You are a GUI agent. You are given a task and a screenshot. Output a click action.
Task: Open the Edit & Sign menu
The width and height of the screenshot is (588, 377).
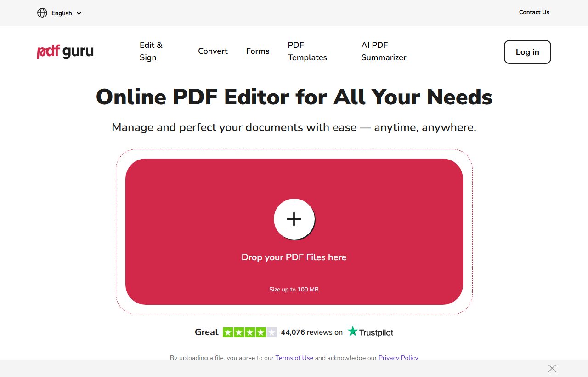tap(151, 51)
